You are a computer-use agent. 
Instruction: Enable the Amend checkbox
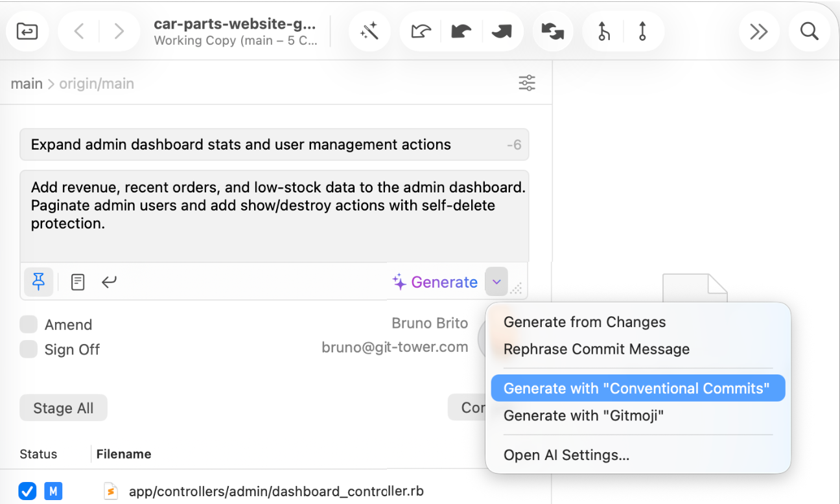click(29, 324)
